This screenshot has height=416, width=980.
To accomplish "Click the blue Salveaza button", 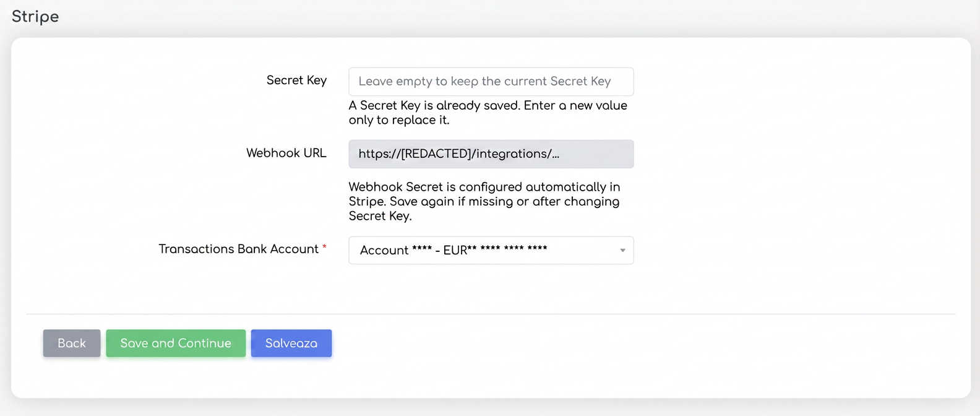I will pyautogui.click(x=291, y=343).
